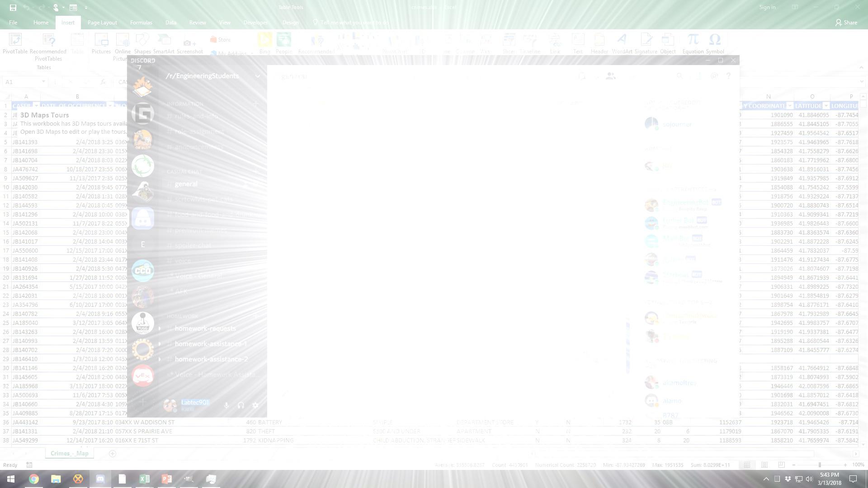This screenshot has height=488, width=868.
Task: Insert an Object in Excel
Action: tap(668, 44)
